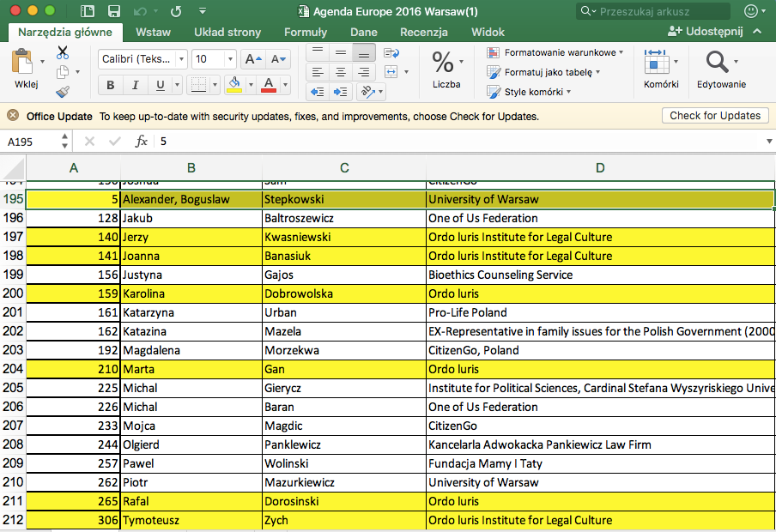Click the Check for Updates button

pos(714,116)
